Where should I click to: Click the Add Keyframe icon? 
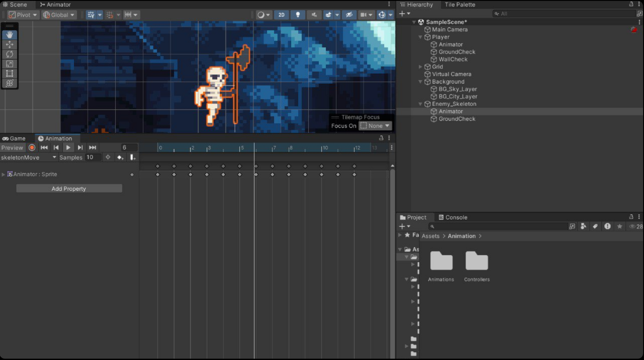(120, 157)
